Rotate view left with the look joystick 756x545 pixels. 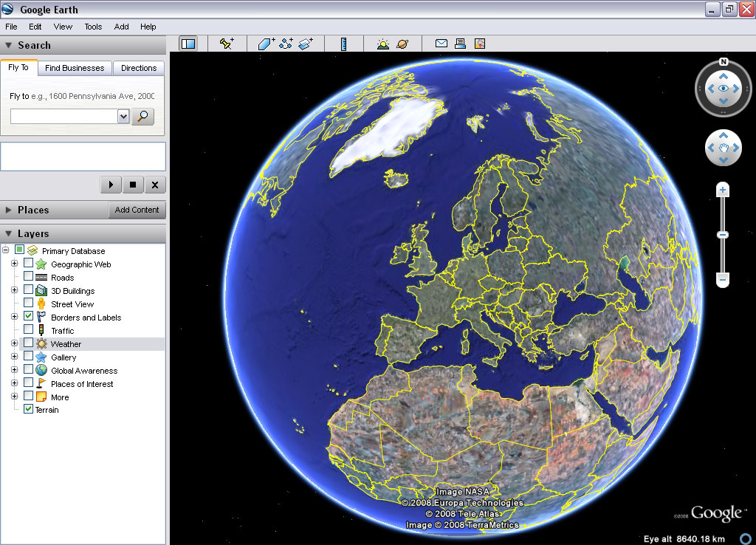(x=711, y=89)
